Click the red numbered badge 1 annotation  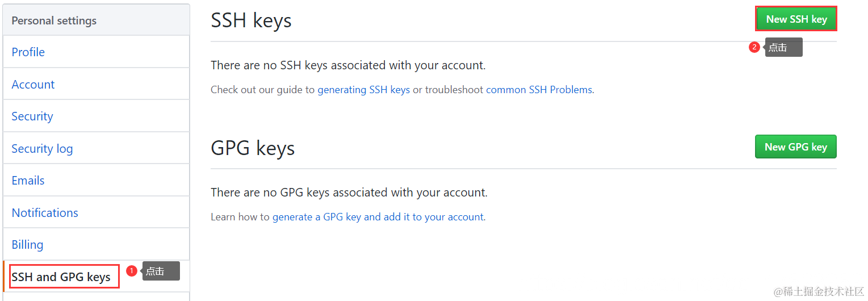132,271
